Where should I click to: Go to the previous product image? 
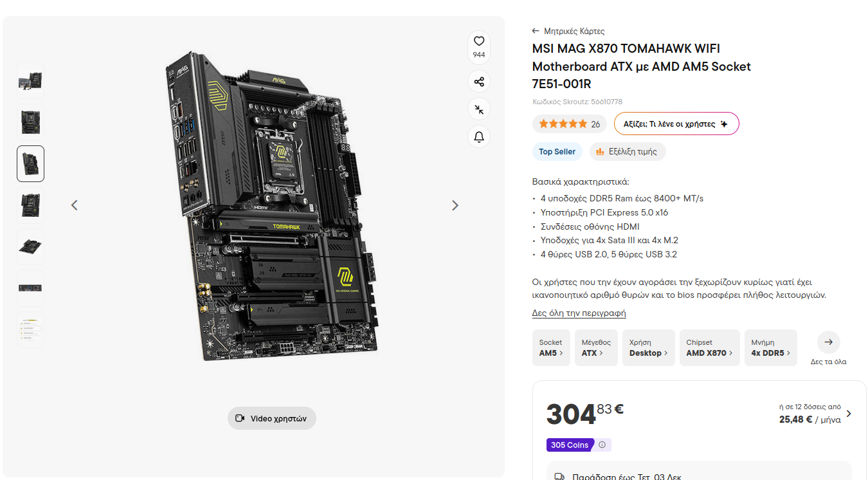click(75, 205)
